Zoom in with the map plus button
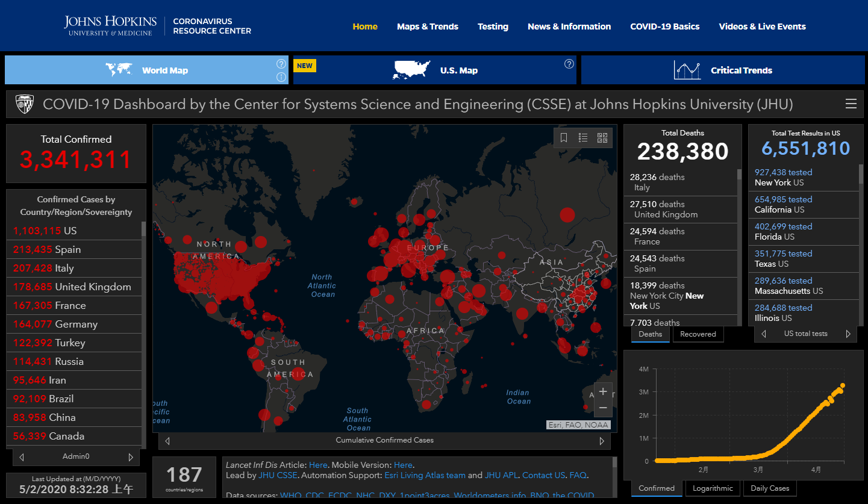 (603, 391)
